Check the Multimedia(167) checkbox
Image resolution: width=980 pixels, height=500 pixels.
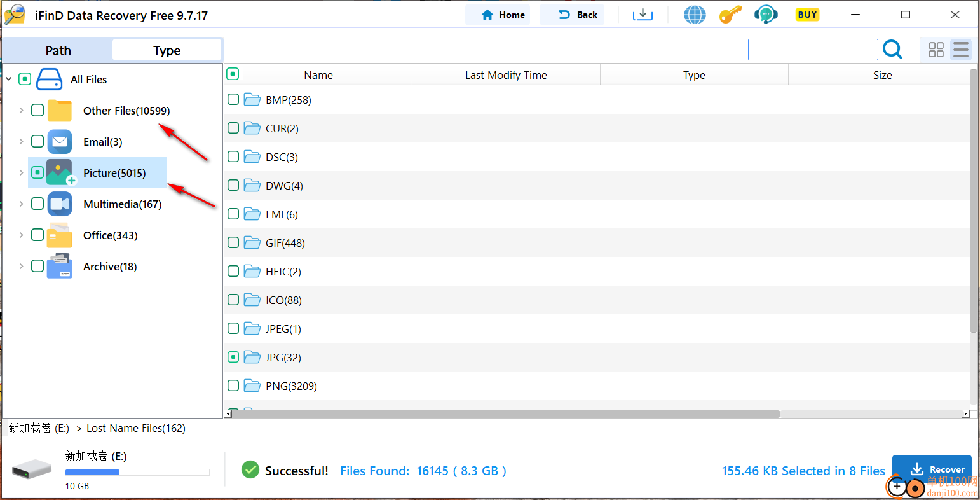tap(37, 204)
